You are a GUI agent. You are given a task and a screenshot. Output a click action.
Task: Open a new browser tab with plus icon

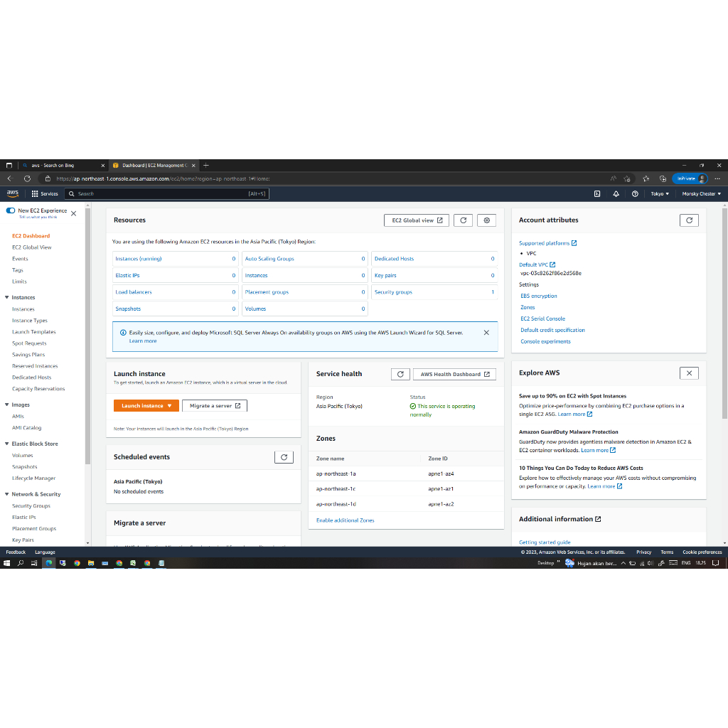206,165
